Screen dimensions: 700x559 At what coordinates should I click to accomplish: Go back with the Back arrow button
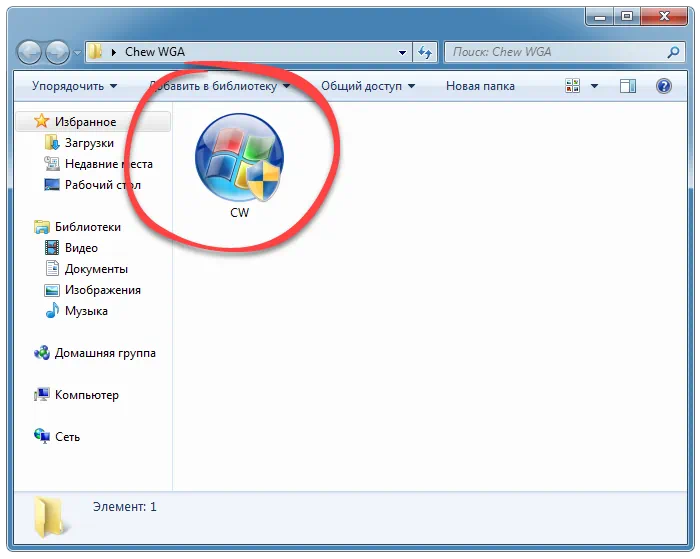29,53
